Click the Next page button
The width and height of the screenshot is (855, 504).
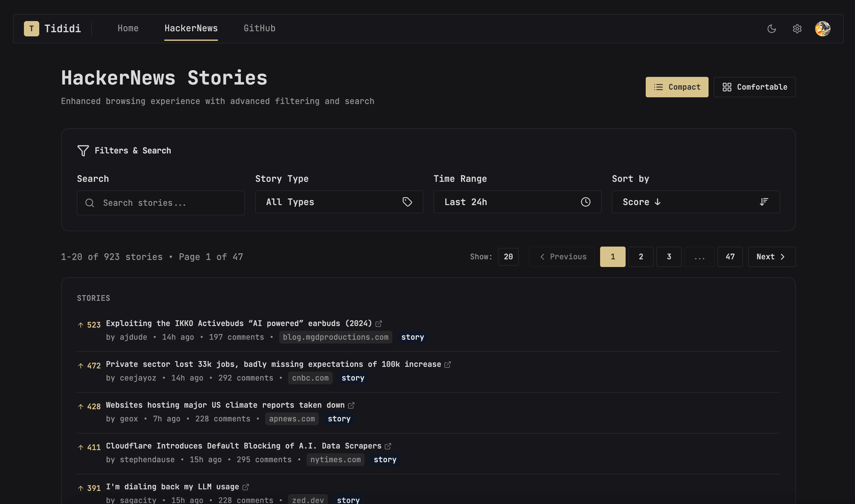[771, 256]
